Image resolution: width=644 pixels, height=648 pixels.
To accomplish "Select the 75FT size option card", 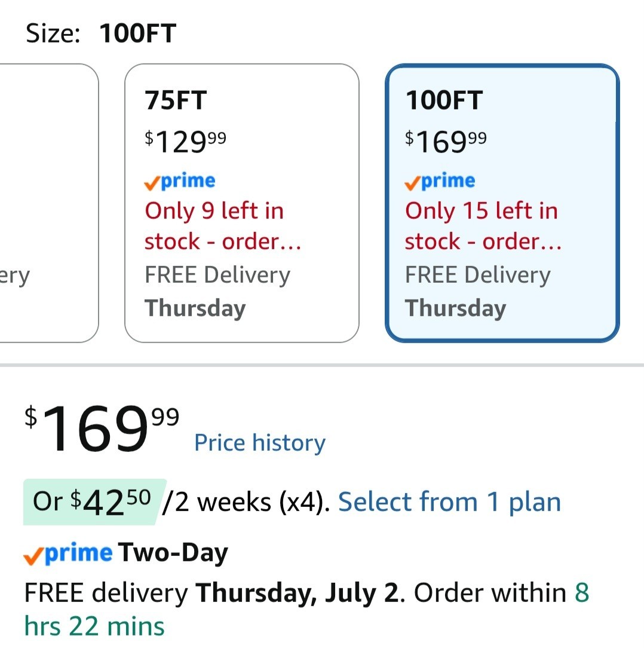I will pyautogui.click(x=242, y=203).
